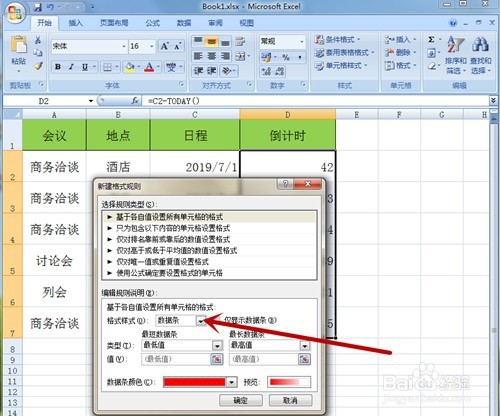Click the Office button logo
Viewport: 500px width, 416px height.
click(15, 13)
